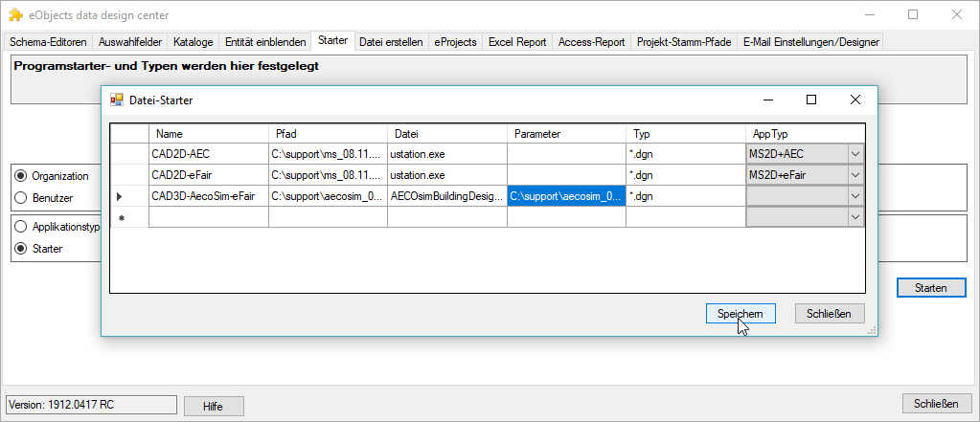This screenshot has width=980, height=422.
Task: Click Pfad cell of CAD2D-eFair row
Action: pyautogui.click(x=329, y=175)
